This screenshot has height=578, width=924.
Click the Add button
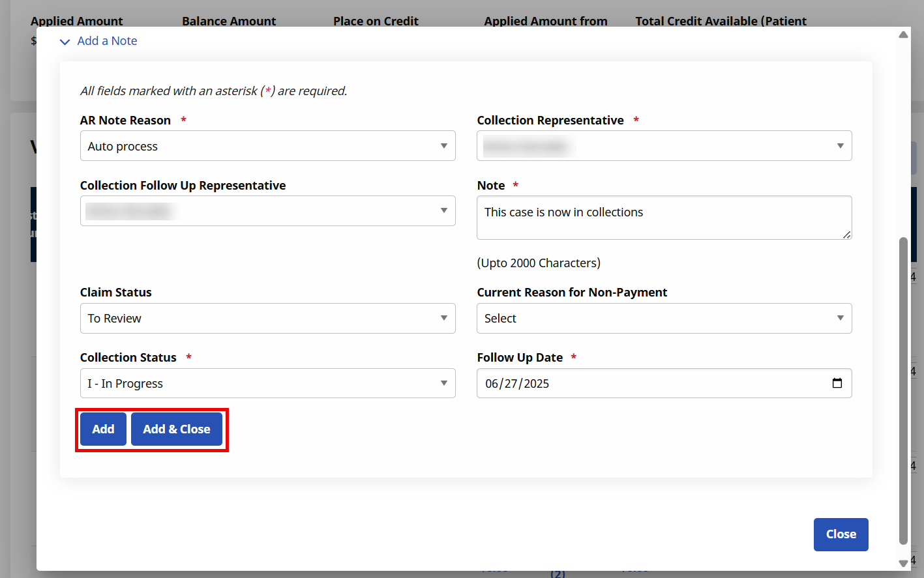coord(103,429)
